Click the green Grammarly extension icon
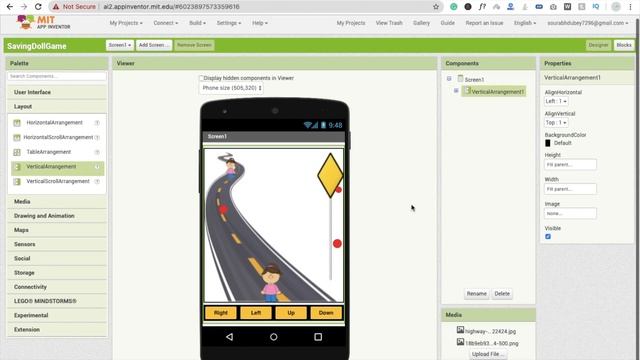 [453, 7]
